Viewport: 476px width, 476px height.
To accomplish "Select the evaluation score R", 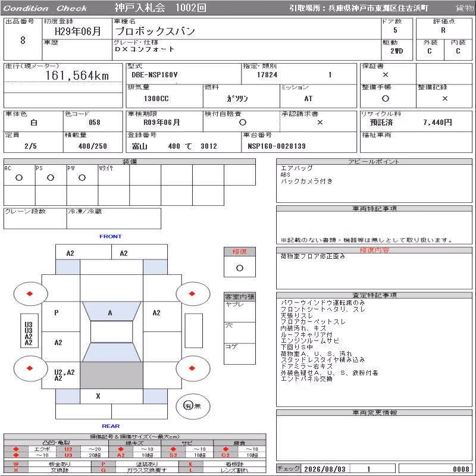I will [x=443, y=30].
